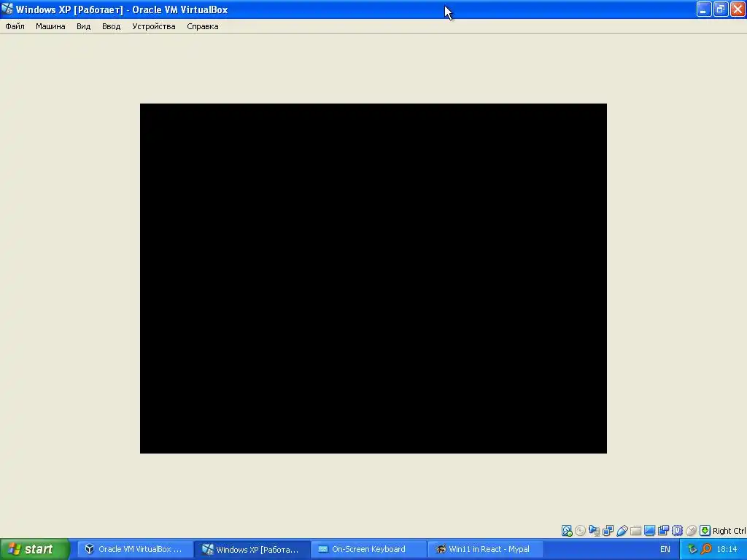747x560 pixels.
Task: Open the Файл menu
Action: [x=15, y=27]
